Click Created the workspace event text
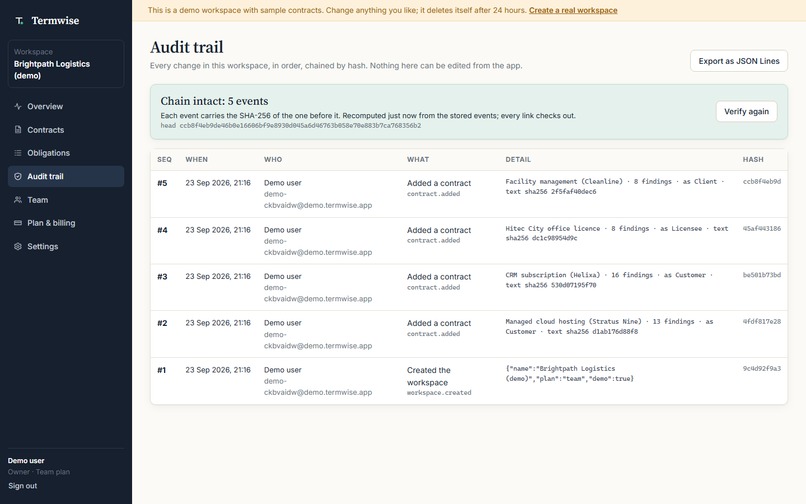This screenshot has width=806, height=504. pyautogui.click(x=429, y=376)
